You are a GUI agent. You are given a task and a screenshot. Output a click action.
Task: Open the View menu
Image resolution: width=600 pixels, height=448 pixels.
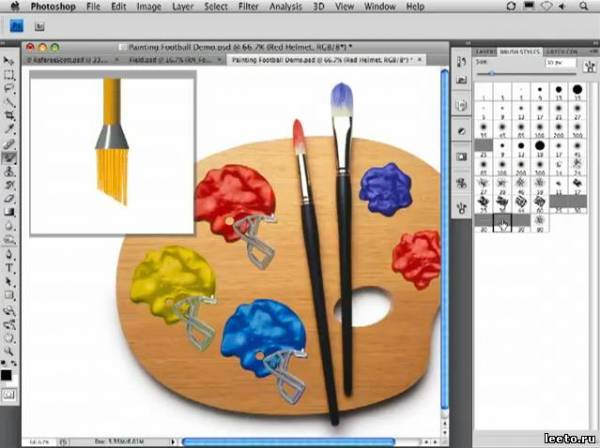coord(344,7)
